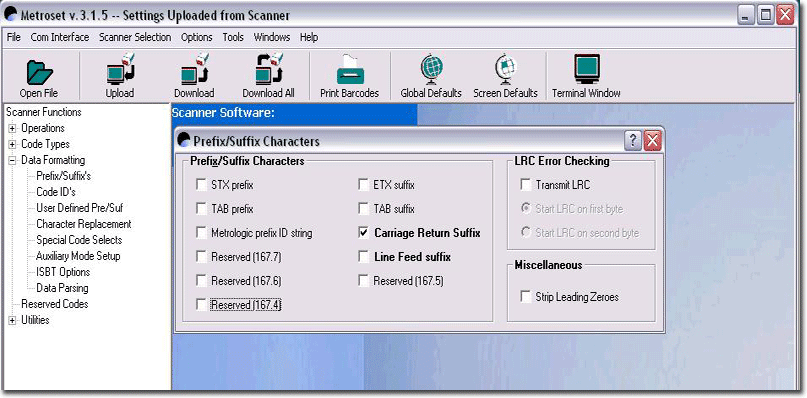Open the Options menu

[197, 37]
